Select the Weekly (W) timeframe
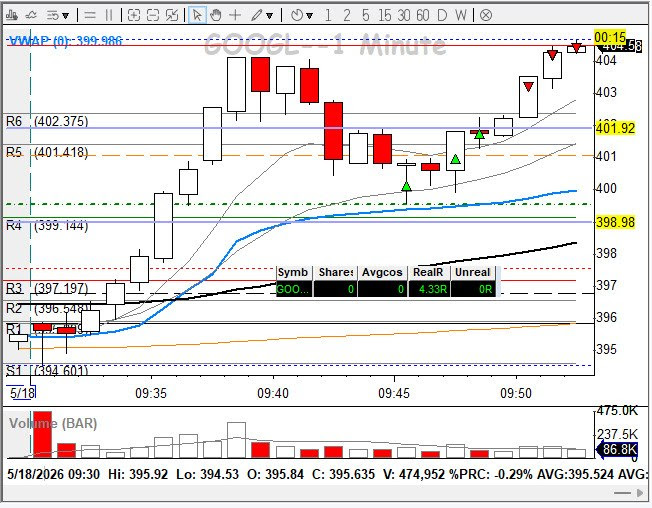 pos(461,16)
